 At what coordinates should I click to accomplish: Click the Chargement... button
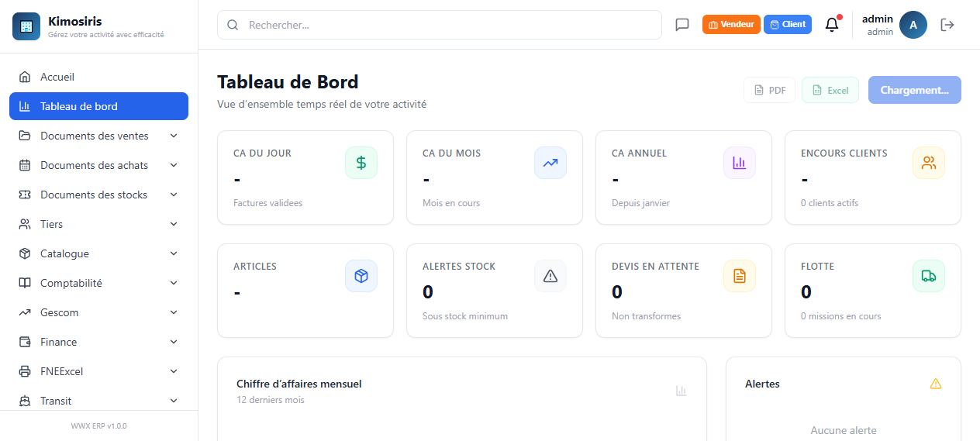[x=915, y=90]
